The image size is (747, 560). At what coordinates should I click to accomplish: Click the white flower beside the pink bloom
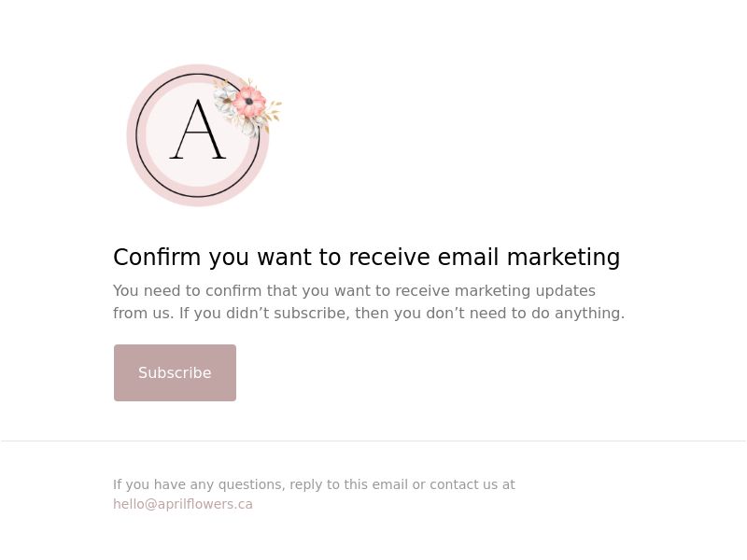pyautogui.click(x=224, y=100)
